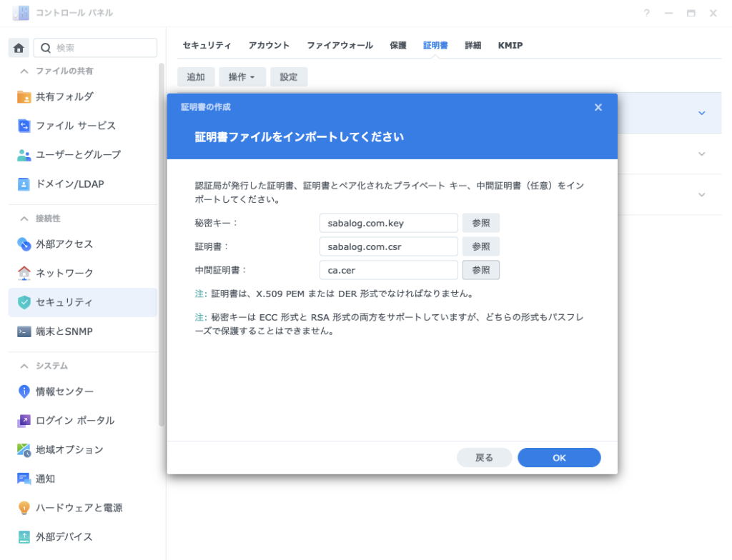Open Terminal and SNMP (端末とSNMP) icon
Screen dimensions: 732x560
pyautogui.click(x=24, y=331)
